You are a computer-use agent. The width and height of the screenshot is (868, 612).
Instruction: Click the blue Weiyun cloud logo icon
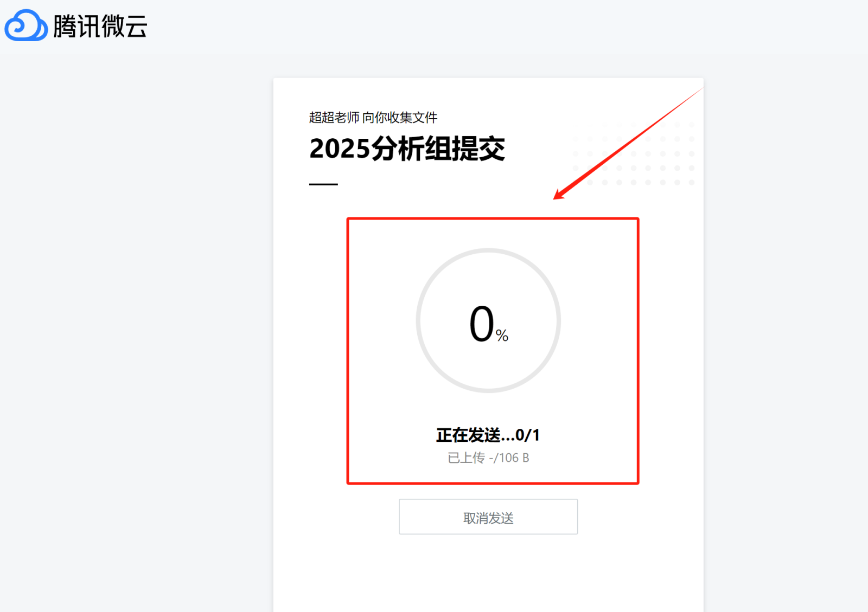click(26, 25)
